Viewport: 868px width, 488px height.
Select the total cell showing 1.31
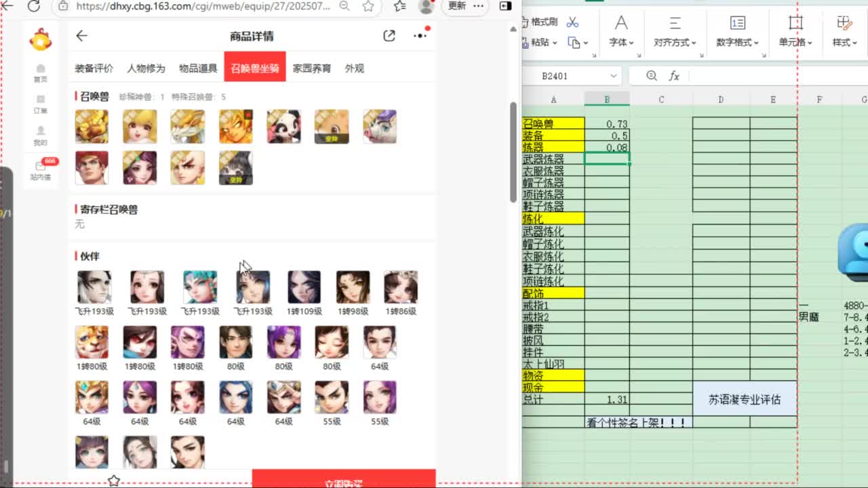pos(607,399)
